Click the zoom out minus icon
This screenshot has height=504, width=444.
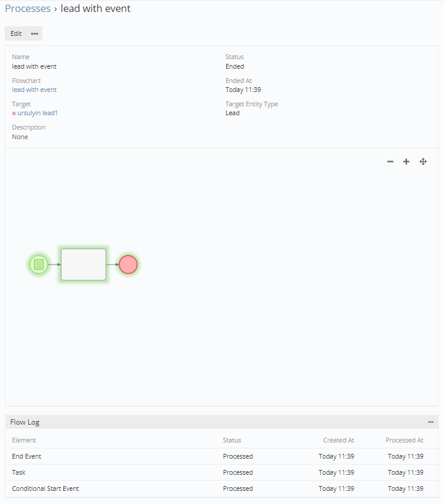390,162
